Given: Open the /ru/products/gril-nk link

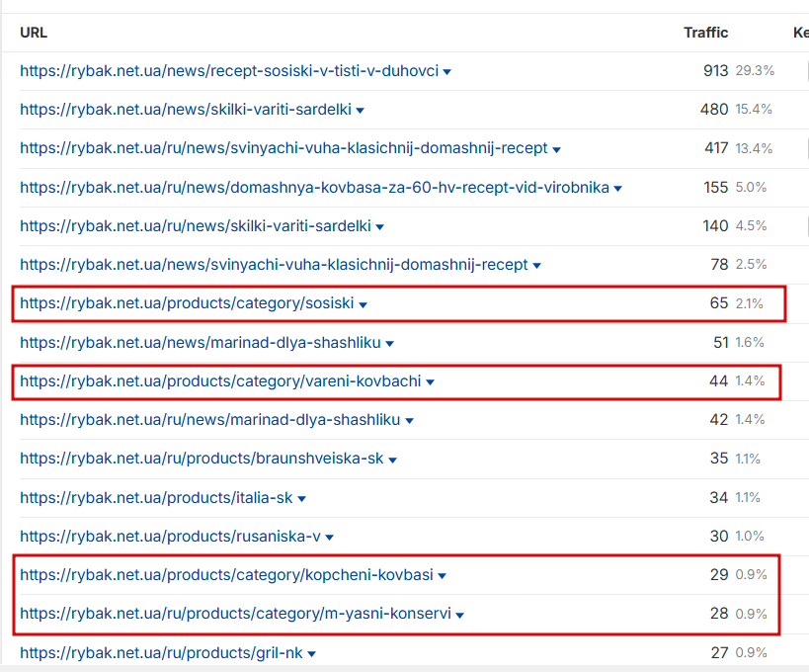Looking at the screenshot, I should pos(161,653).
